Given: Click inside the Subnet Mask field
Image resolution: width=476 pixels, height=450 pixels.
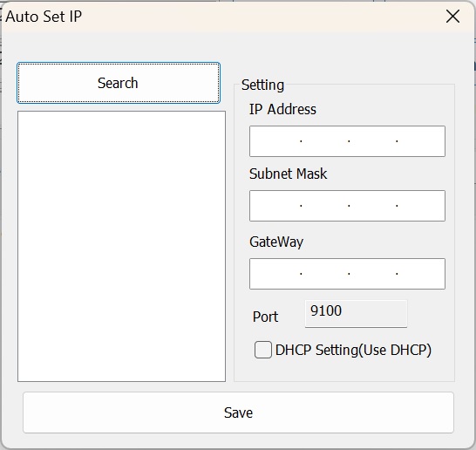Looking at the screenshot, I should (x=347, y=206).
